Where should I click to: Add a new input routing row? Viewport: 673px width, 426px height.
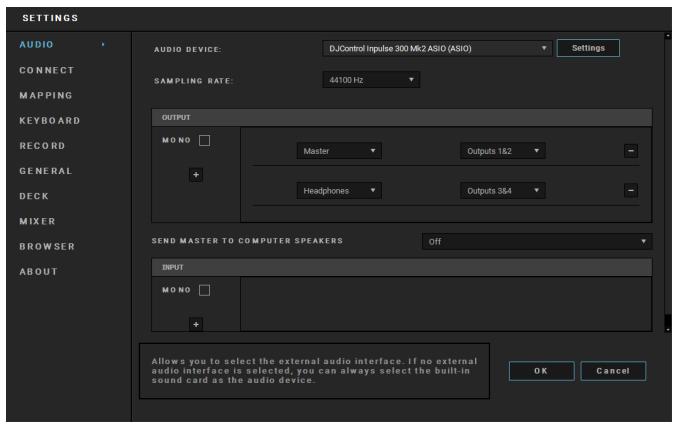196,324
